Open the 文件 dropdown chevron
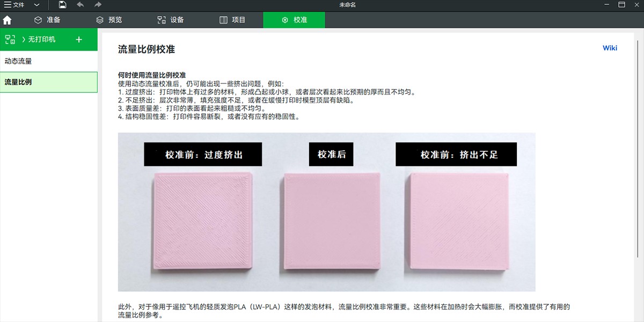Screen dimensions: 644x322 tap(36, 5)
